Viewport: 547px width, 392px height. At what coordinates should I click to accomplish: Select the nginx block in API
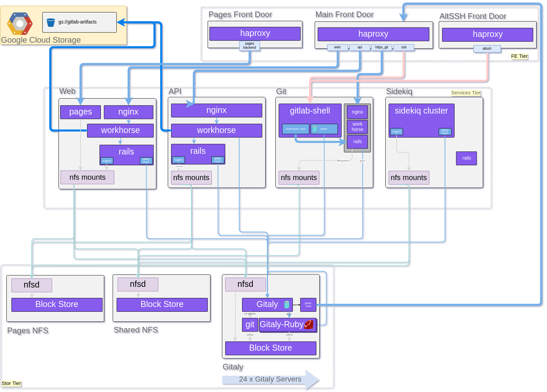[217, 111]
